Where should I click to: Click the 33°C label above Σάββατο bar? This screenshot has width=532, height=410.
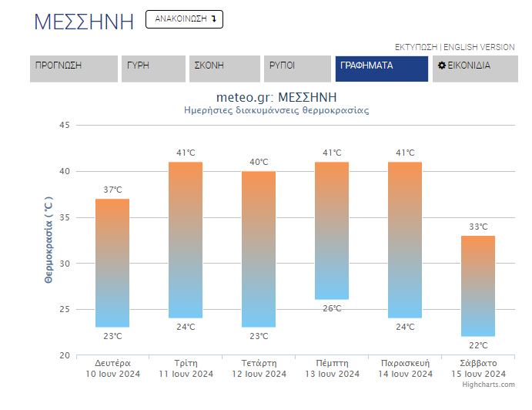[478, 227]
